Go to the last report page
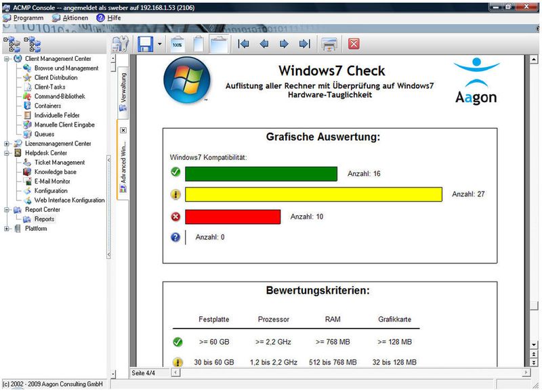The height and width of the screenshot is (392, 542). coord(304,44)
